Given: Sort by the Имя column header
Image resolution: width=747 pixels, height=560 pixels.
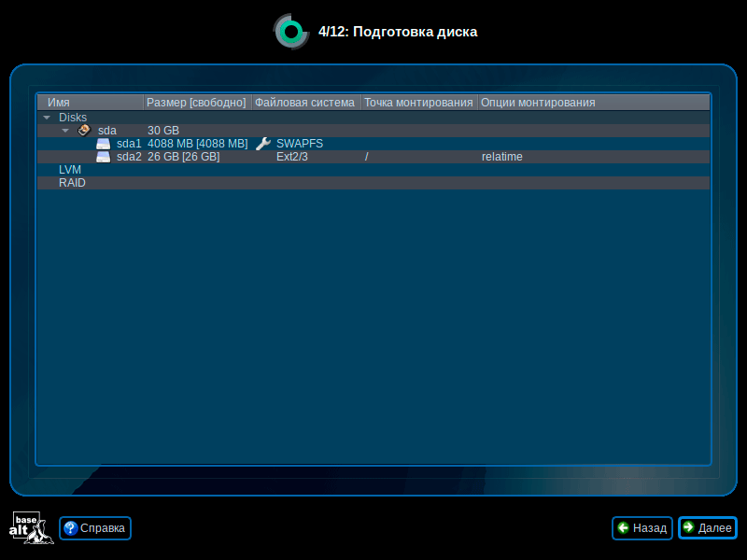Looking at the screenshot, I should 91,103.
